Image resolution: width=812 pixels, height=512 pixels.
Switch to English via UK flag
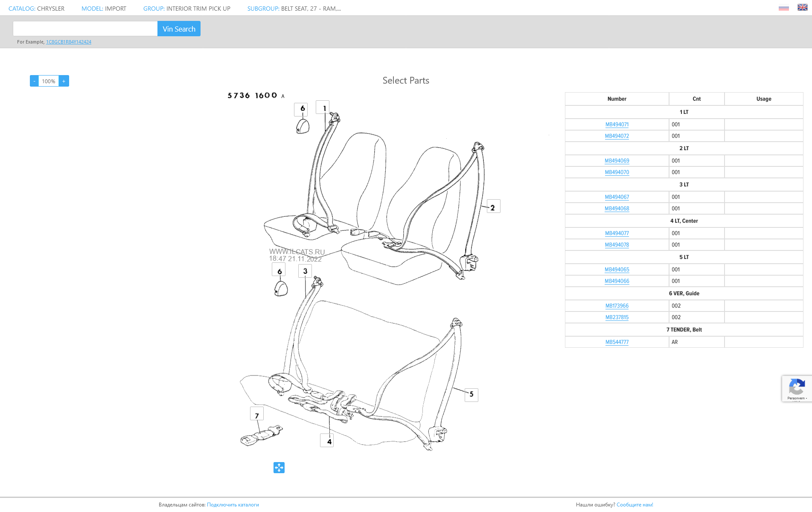pos(802,7)
